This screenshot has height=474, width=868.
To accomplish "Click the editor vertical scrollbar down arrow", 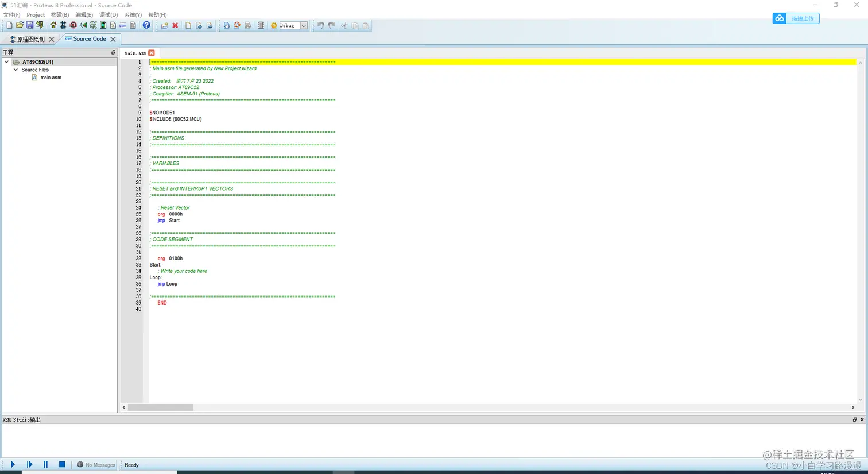I will pos(860,399).
